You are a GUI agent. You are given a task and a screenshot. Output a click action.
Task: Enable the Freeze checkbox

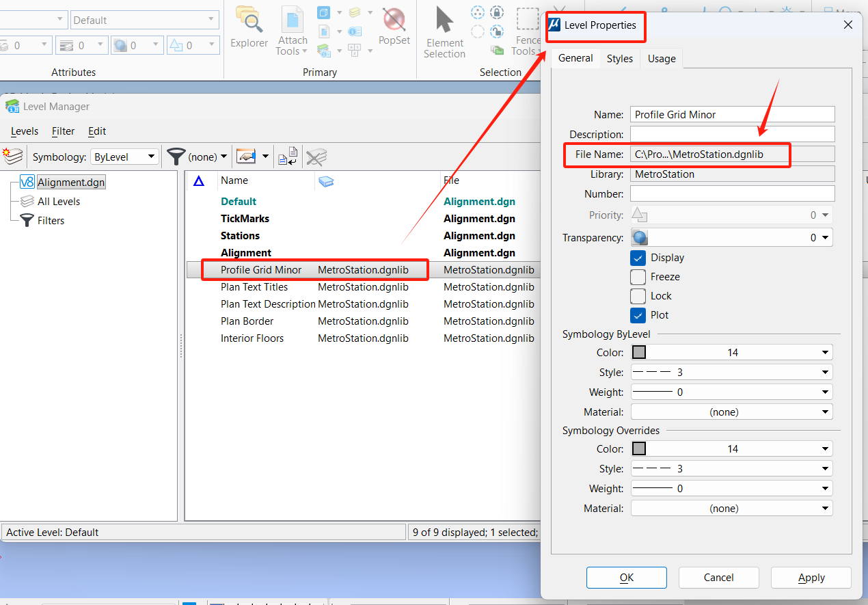638,277
